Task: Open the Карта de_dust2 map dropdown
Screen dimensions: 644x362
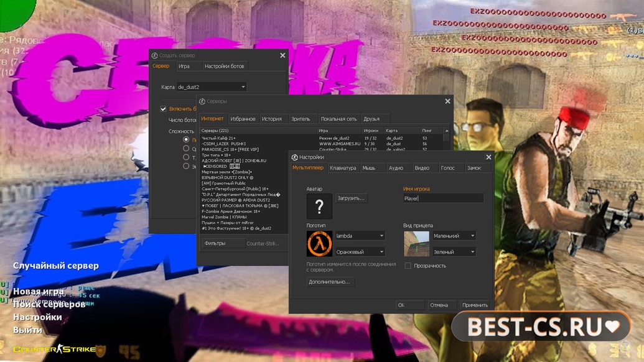Action: pyautogui.click(x=212, y=87)
